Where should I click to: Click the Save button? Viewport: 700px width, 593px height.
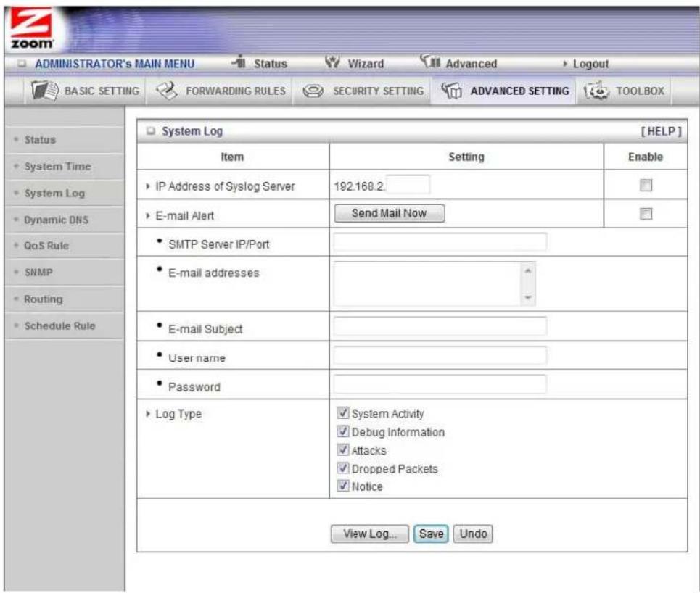[431, 534]
